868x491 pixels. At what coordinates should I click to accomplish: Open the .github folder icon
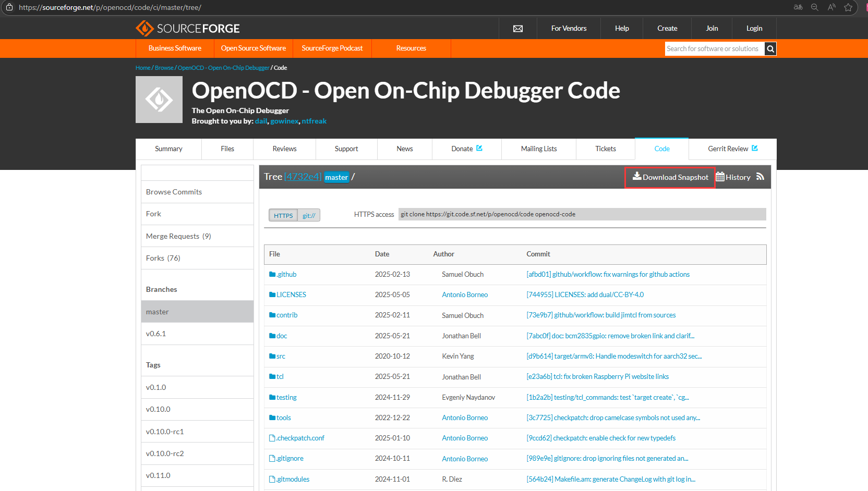click(272, 274)
